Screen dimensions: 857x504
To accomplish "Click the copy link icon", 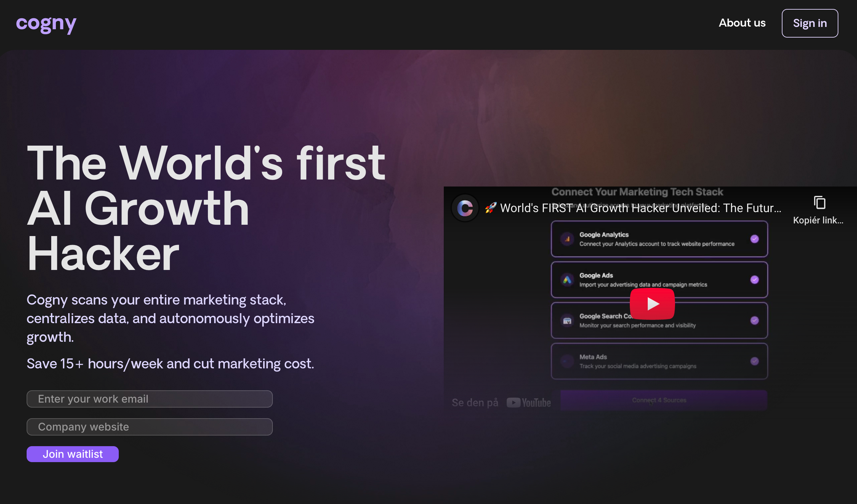I will tap(819, 202).
